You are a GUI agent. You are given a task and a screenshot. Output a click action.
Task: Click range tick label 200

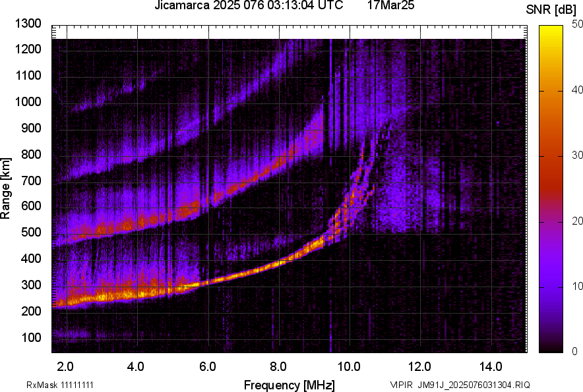(31, 311)
